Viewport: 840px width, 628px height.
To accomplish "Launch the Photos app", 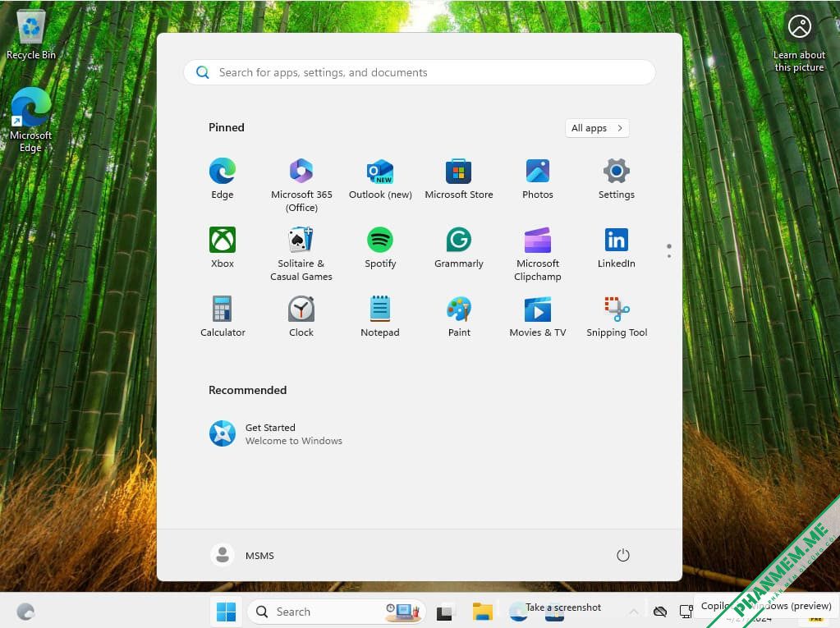I will click(537, 179).
